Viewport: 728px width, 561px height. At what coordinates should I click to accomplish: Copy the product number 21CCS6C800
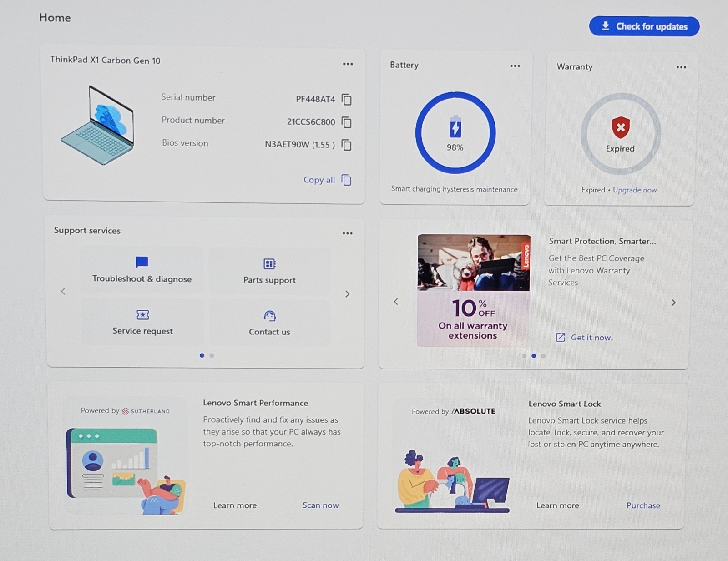click(347, 122)
